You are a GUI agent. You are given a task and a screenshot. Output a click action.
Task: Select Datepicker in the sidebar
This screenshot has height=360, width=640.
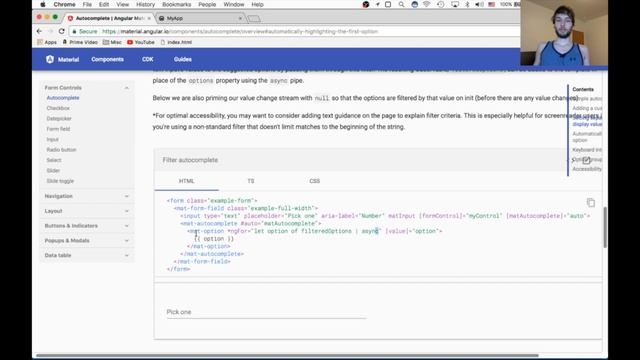(x=59, y=118)
